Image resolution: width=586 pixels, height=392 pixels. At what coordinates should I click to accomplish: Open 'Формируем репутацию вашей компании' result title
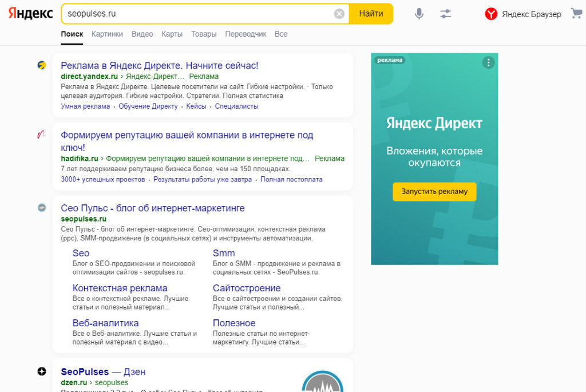pyautogui.click(x=187, y=141)
